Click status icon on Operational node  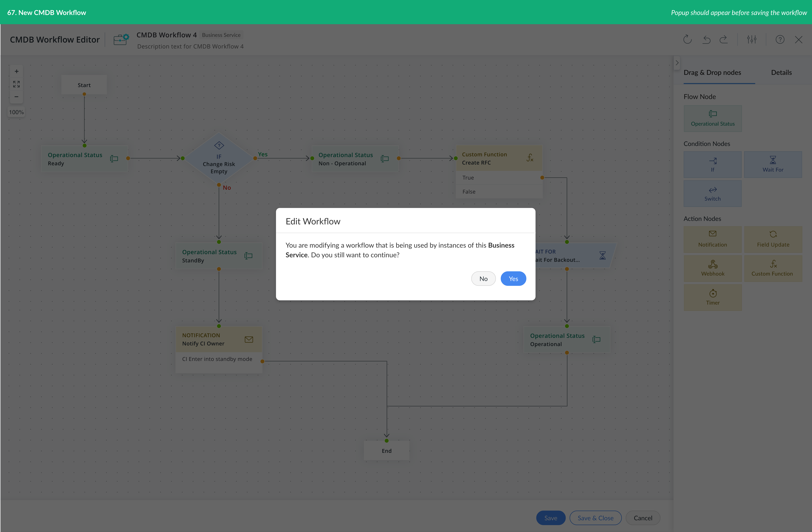596,339
